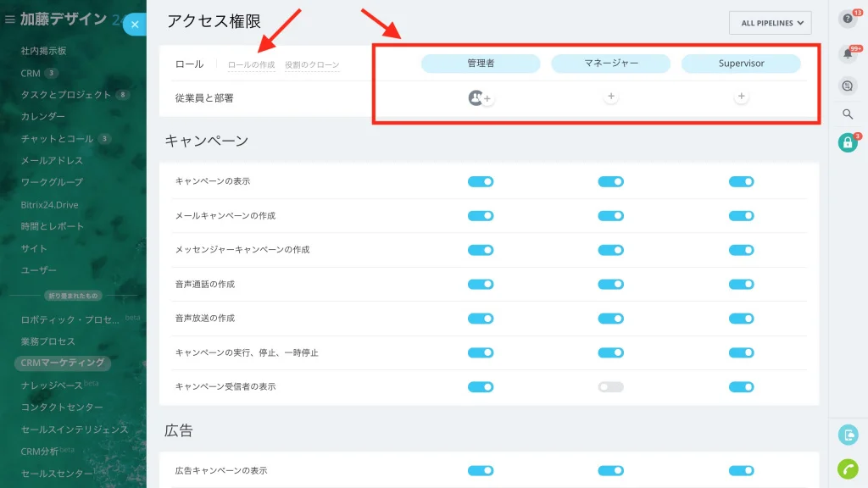Select the 管理者 role header
Screen dimensions: 868x488
pyautogui.click(x=481, y=63)
